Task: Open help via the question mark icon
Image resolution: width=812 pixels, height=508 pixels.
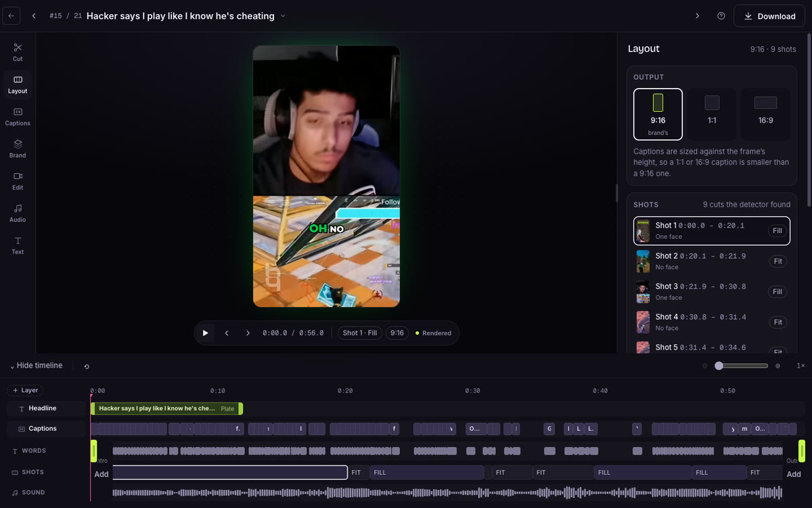Action: (x=721, y=16)
